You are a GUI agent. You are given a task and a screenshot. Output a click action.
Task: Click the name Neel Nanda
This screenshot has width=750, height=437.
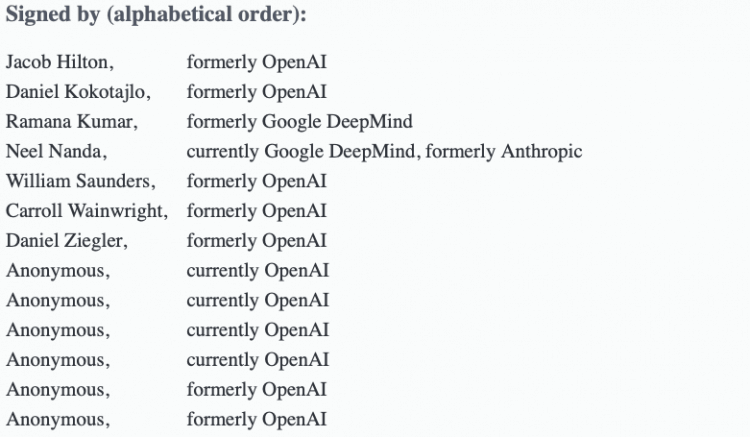pos(56,151)
